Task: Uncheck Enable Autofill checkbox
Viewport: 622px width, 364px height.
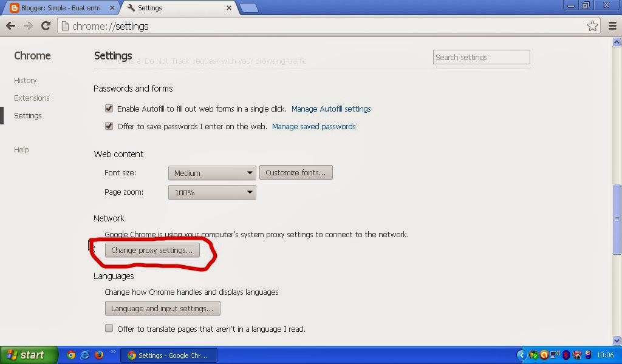Action: click(109, 109)
